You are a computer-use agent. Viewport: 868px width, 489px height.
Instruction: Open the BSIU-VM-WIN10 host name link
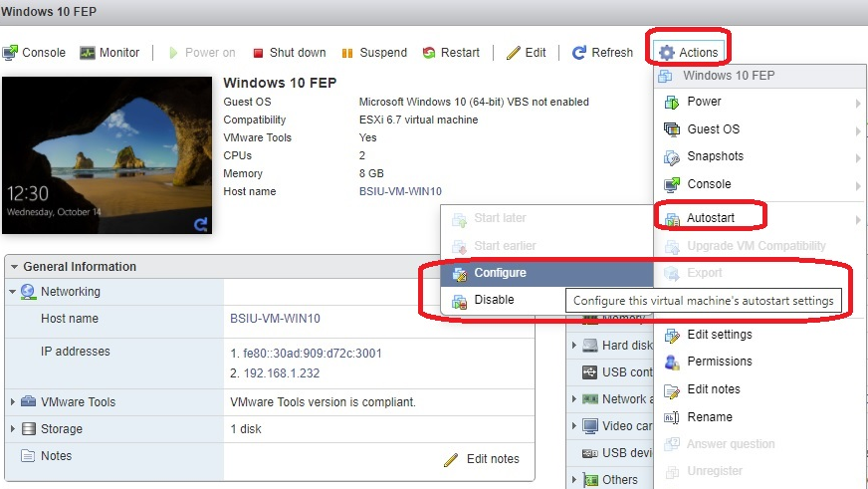[400, 191]
